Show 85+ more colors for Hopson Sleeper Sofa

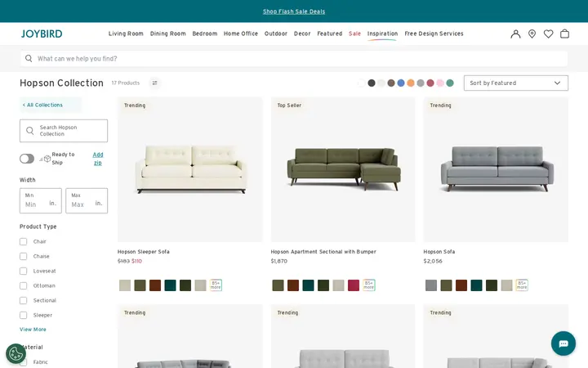click(x=216, y=285)
